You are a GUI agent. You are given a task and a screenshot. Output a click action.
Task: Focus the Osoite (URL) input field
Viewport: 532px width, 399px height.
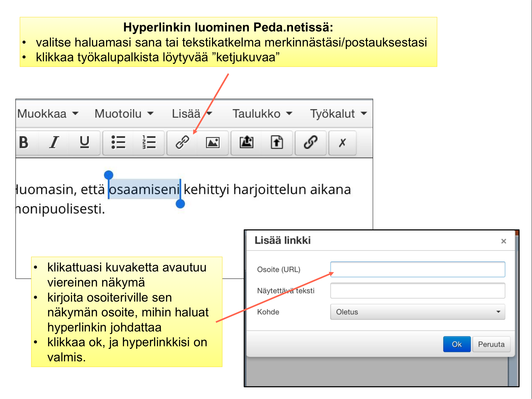(417, 269)
